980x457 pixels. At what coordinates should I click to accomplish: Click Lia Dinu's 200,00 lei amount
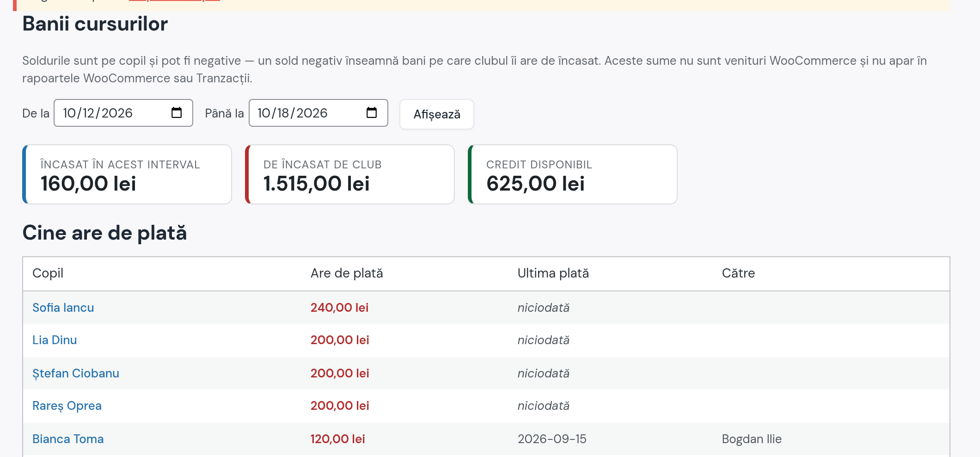tap(340, 340)
